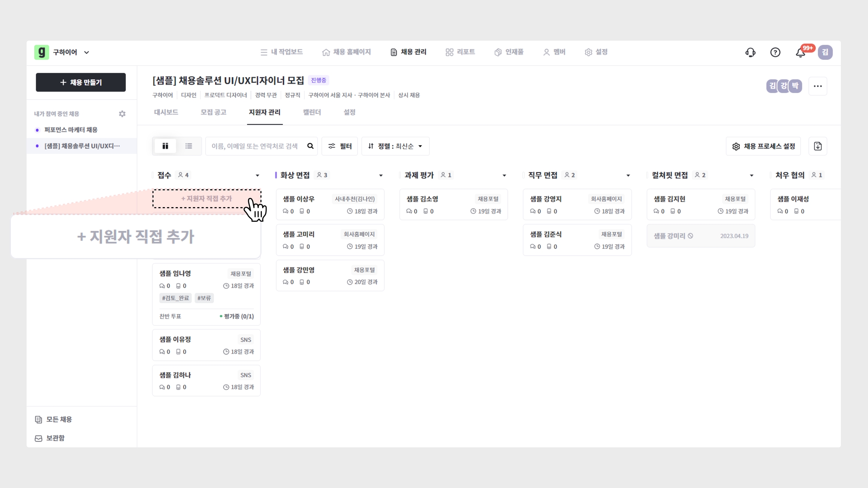Open applicant card 샘플 강영지
This screenshot has height=488, width=868.
point(577,204)
